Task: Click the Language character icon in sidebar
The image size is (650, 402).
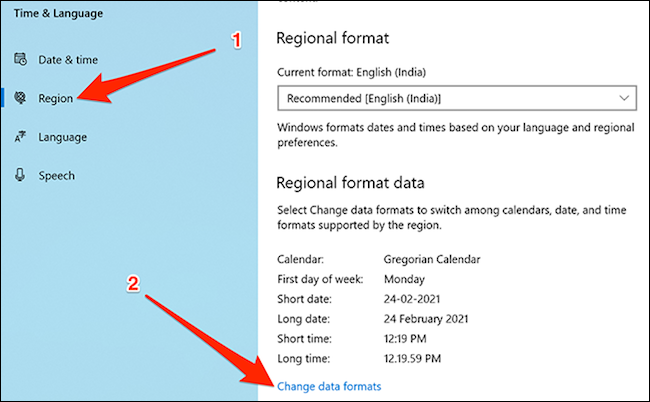Action: pos(20,137)
